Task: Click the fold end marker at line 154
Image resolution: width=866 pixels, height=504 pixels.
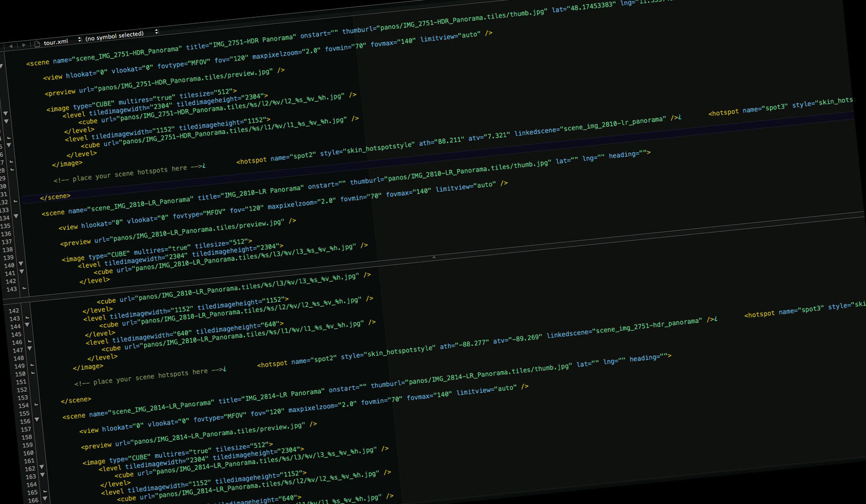Action: pos(36,404)
